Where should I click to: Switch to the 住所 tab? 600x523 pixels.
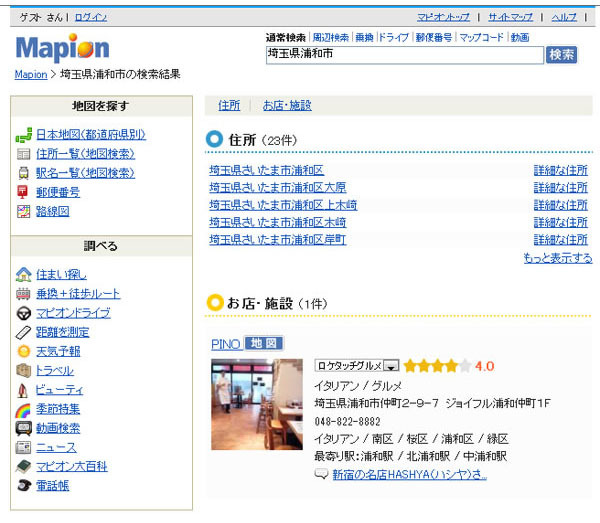pos(229,105)
